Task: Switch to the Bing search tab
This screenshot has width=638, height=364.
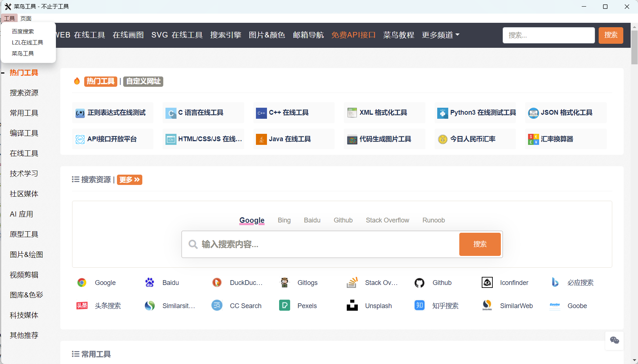Action: 284,220
